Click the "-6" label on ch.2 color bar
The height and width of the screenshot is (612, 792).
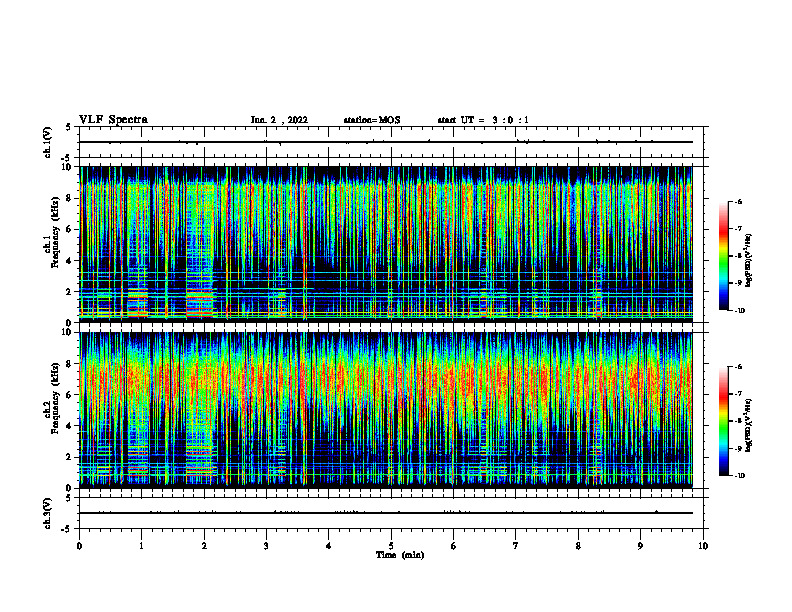(738, 367)
